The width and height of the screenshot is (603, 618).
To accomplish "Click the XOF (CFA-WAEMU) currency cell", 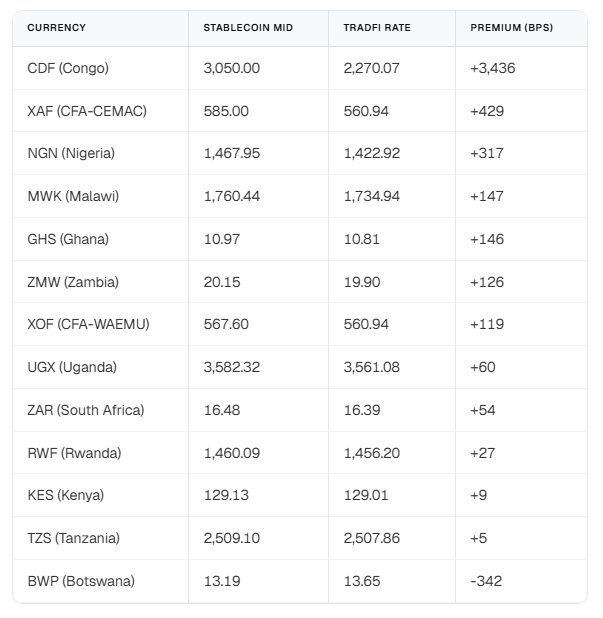I will [88, 324].
